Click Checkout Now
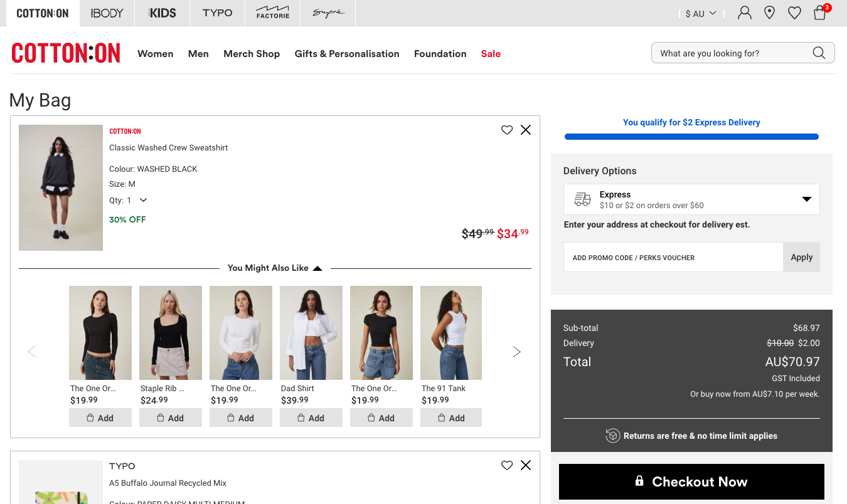 coord(691,482)
